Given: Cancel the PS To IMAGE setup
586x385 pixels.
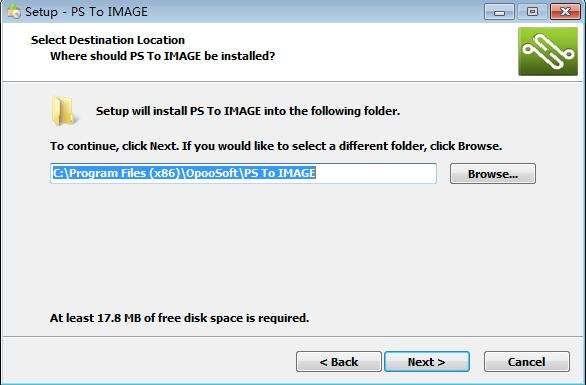Looking at the screenshot, I should point(527,361).
